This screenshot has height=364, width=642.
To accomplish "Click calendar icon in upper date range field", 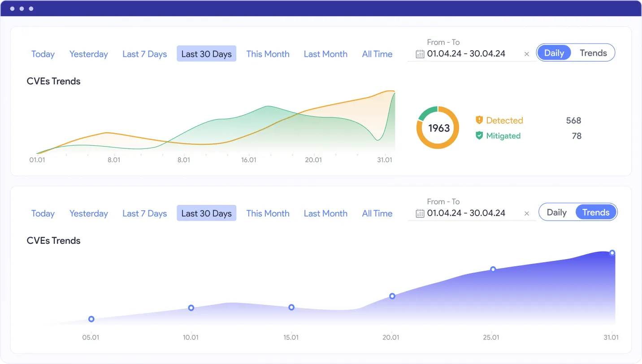I will (x=420, y=54).
